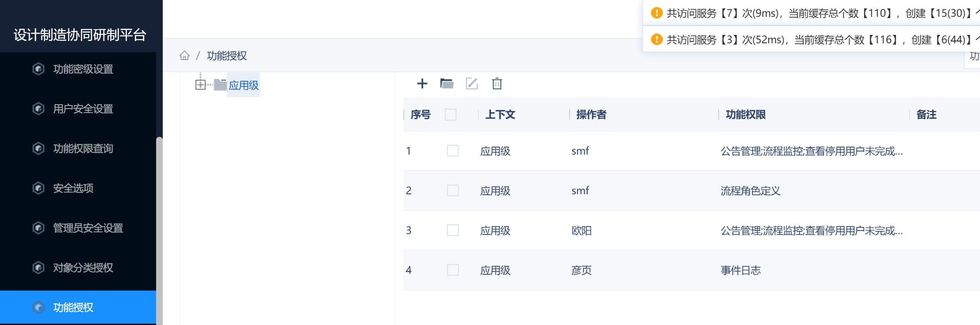The width and height of the screenshot is (980, 325).
Task: Click the sidebar vertical scrollbar
Action: click(159, 231)
